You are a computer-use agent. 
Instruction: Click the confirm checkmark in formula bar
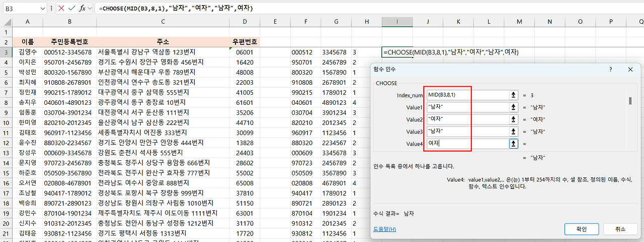pos(71,9)
